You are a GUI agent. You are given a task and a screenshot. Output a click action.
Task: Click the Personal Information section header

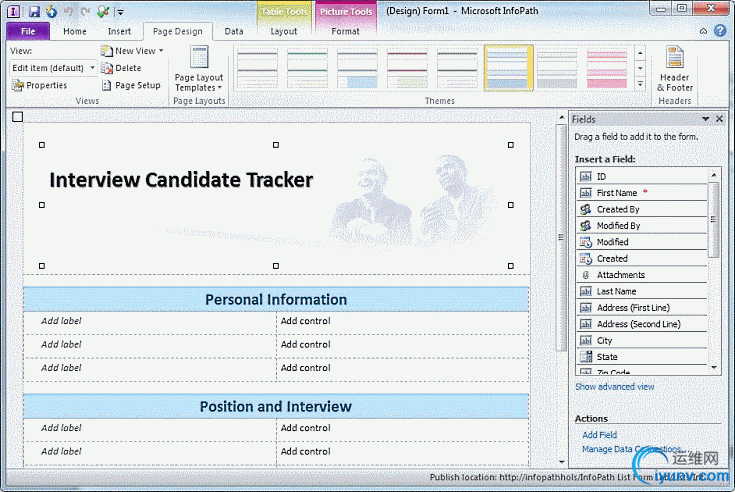coord(276,299)
